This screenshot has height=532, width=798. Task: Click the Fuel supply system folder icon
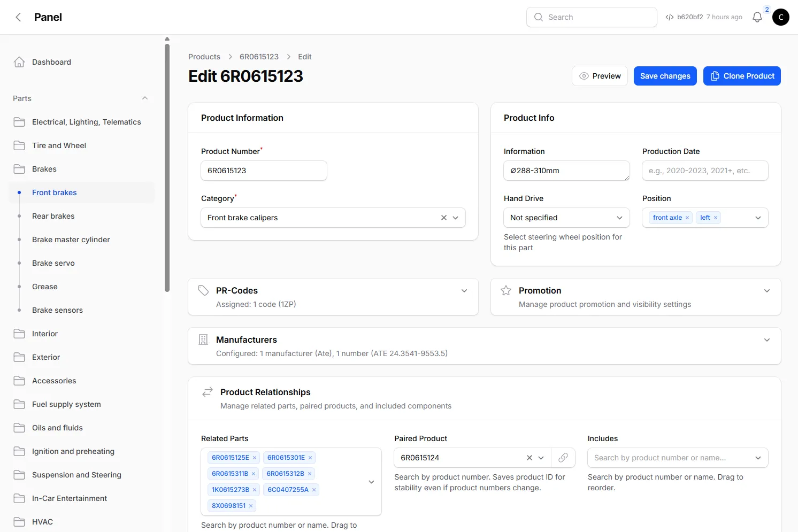[x=19, y=404]
